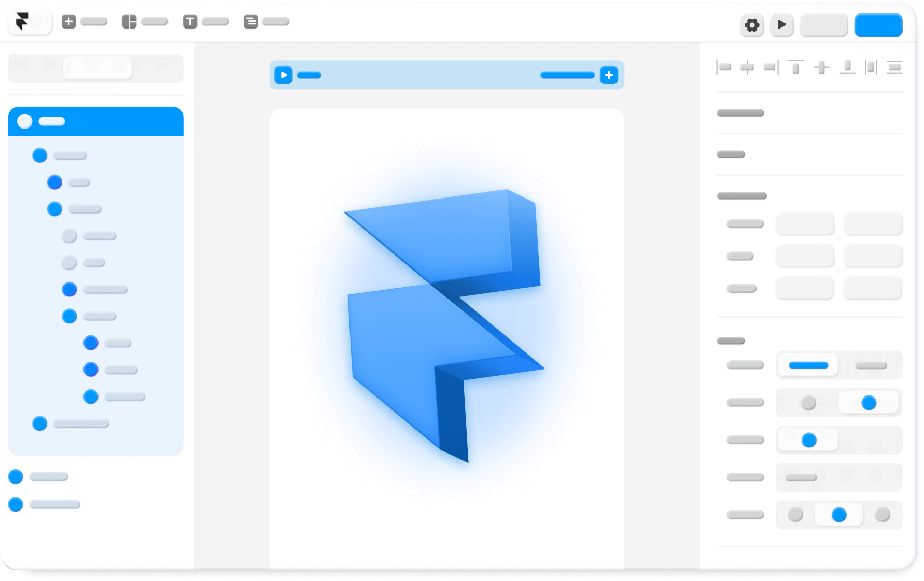The width and height of the screenshot is (924, 581).
Task: Click second row's left input field in properties
Action: 805,256
